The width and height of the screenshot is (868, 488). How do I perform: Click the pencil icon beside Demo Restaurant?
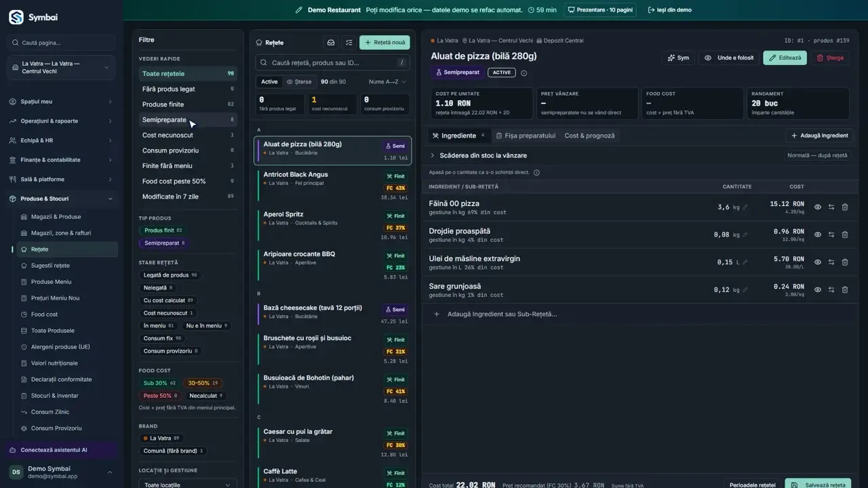299,10
